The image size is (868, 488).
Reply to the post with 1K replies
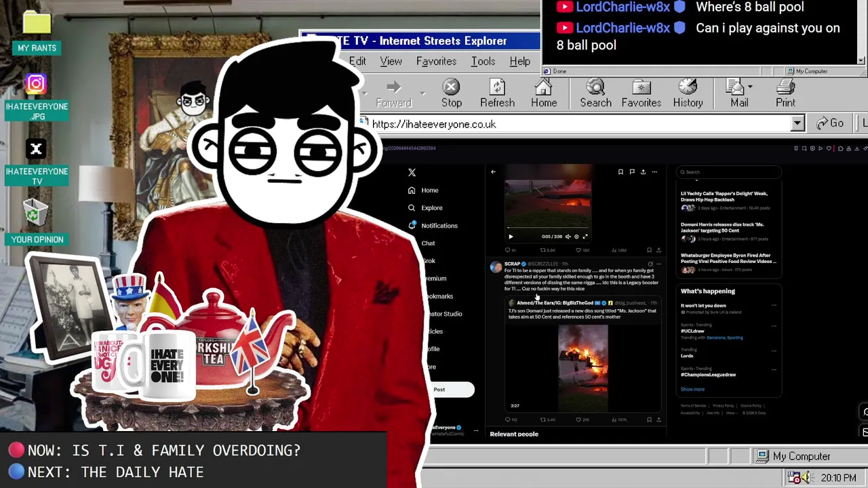509,250
